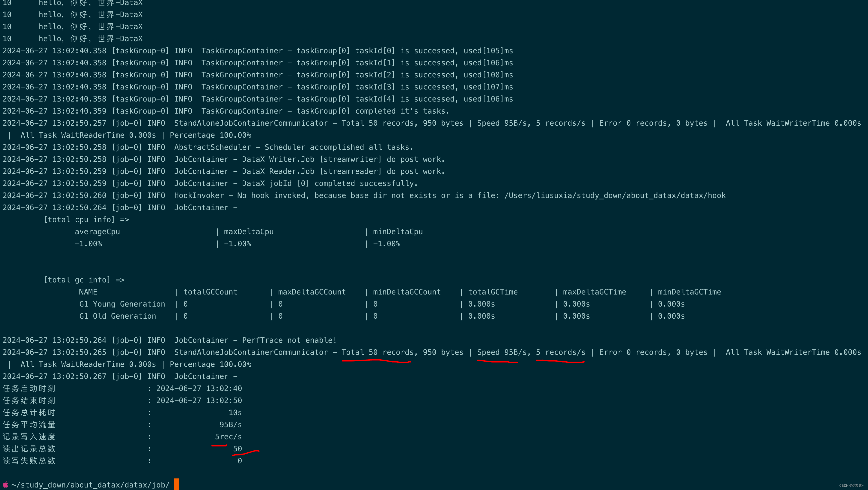Click the 任务启动时刻 label
The image size is (868, 490).
click(29, 388)
